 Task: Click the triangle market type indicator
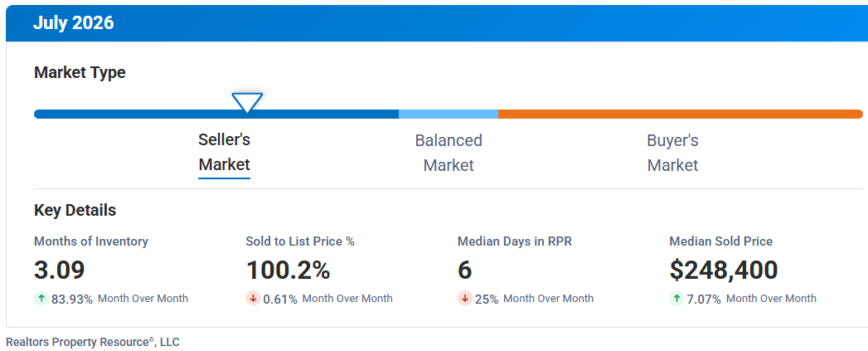(x=247, y=102)
